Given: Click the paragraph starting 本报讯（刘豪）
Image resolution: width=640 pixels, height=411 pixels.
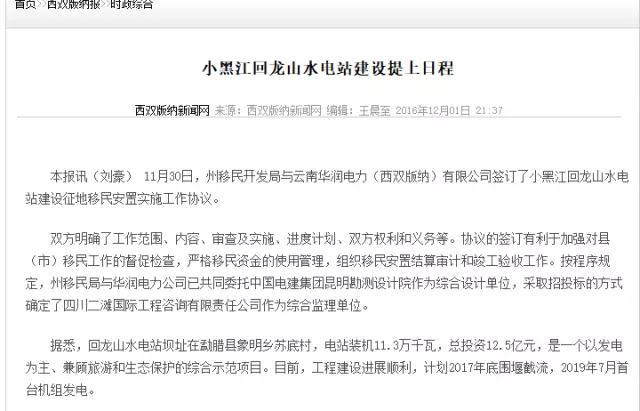Looking at the screenshot, I should [x=327, y=188].
